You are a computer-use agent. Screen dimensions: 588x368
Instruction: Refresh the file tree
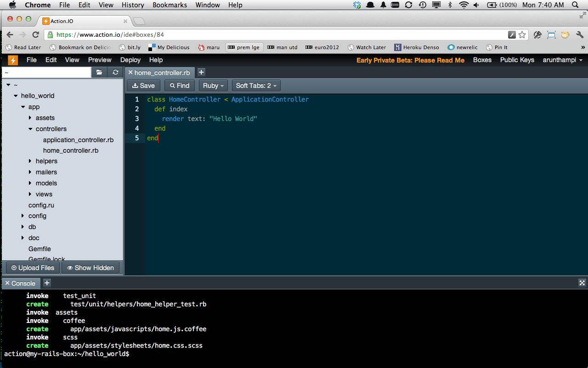(x=115, y=73)
